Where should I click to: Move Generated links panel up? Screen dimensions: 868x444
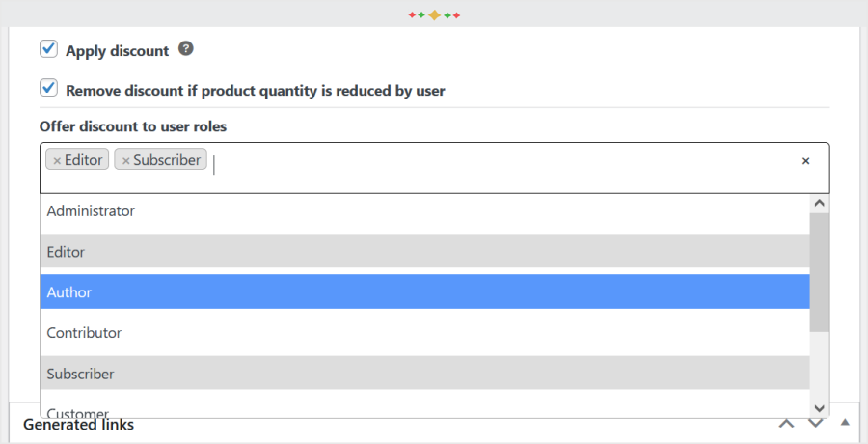point(787,423)
